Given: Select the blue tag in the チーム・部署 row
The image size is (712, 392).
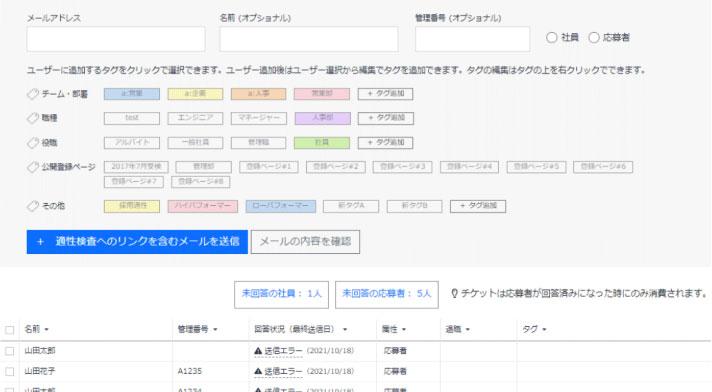Looking at the screenshot, I should click(132, 94).
